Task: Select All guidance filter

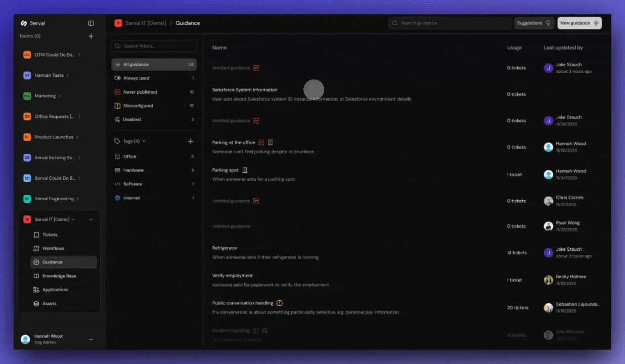Action: click(154, 65)
